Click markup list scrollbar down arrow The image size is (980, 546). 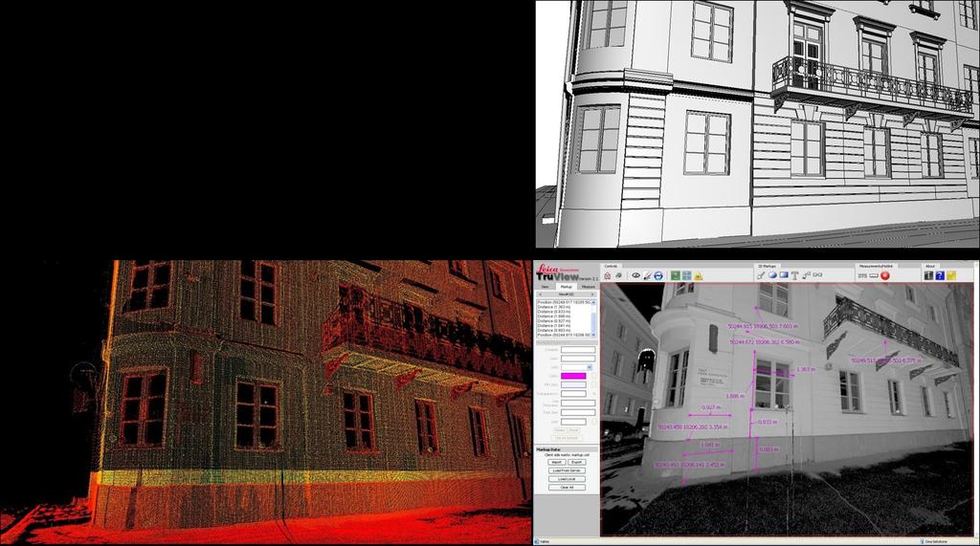(x=593, y=335)
